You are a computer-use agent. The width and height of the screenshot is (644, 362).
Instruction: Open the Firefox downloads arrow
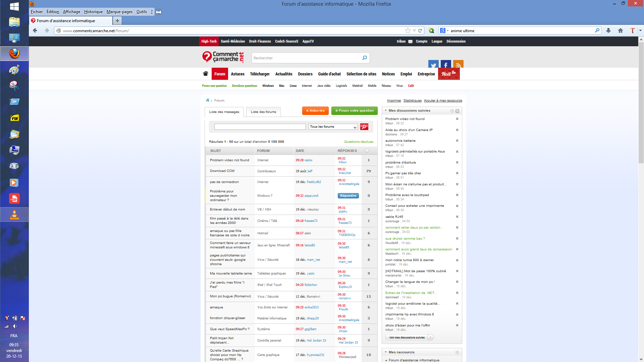point(608,31)
